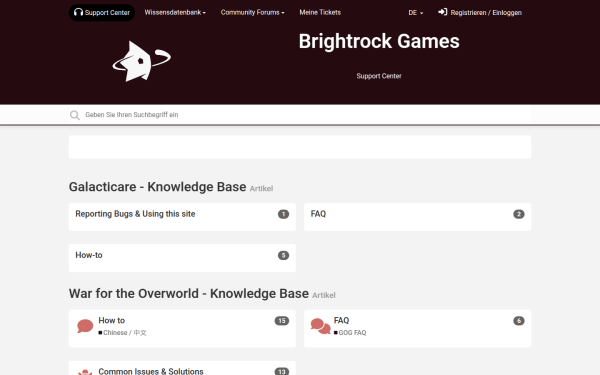Open the DE language selector

tap(416, 13)
